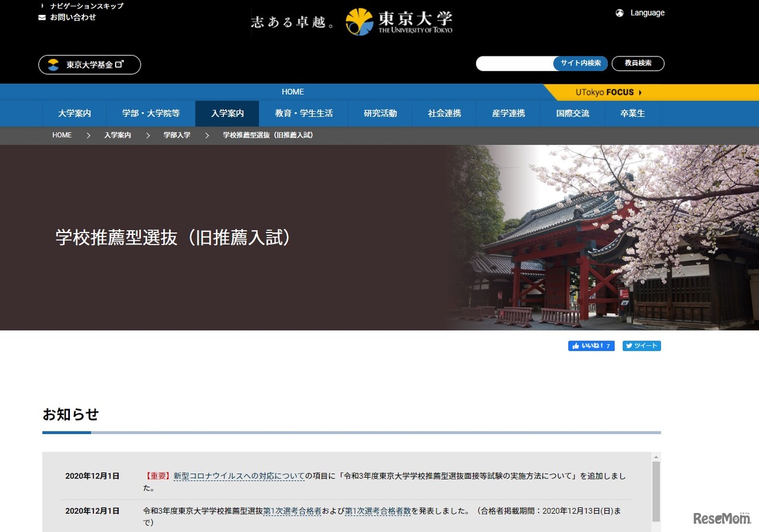Image resolution: width=759 pixels, height=532 pixels.
Task: Open the Language selector
Action: coord(640,13)
